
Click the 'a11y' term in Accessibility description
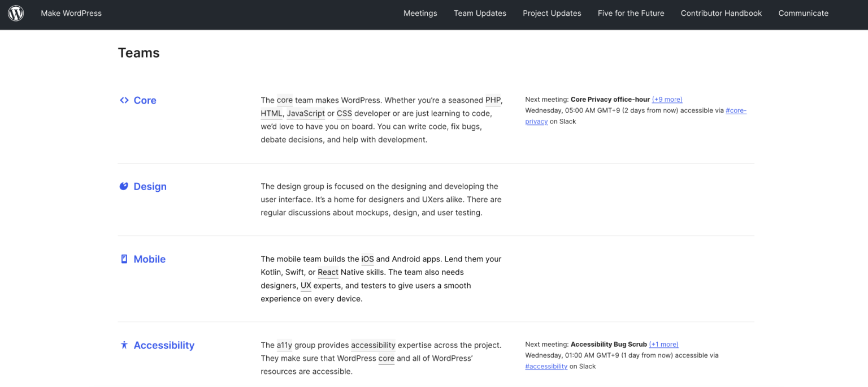[x=284, y=345]
